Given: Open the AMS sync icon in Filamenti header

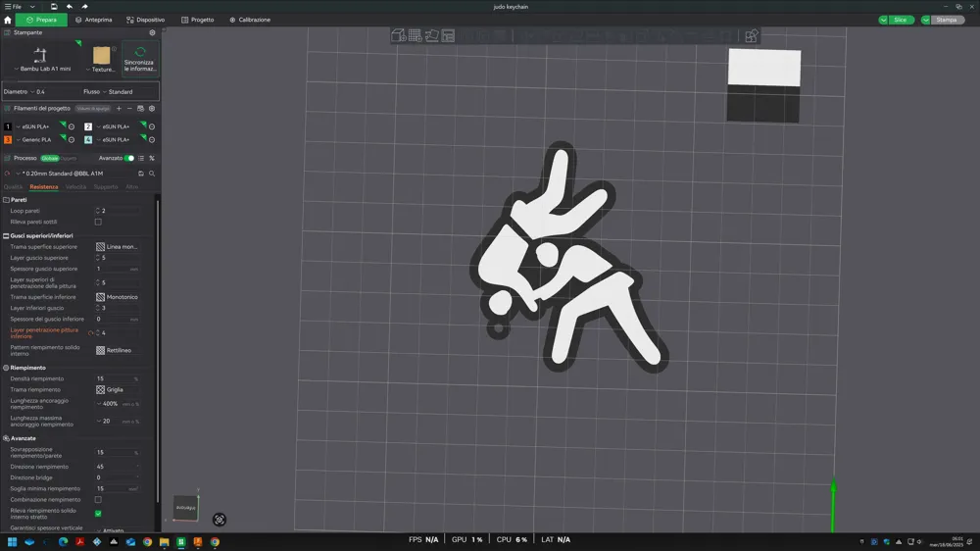Looking at the screenshot, I should point(140,108).
